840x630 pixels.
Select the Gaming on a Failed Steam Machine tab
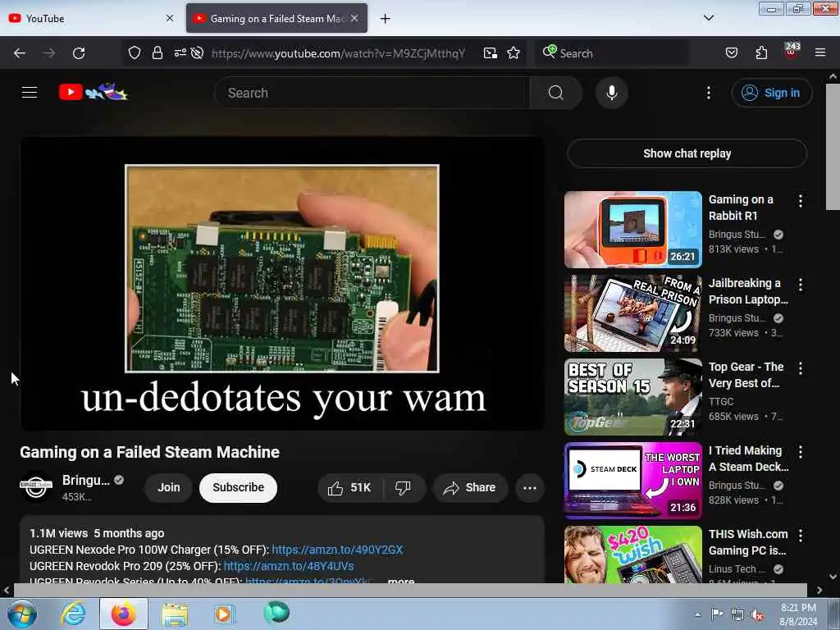pos(277,18)
